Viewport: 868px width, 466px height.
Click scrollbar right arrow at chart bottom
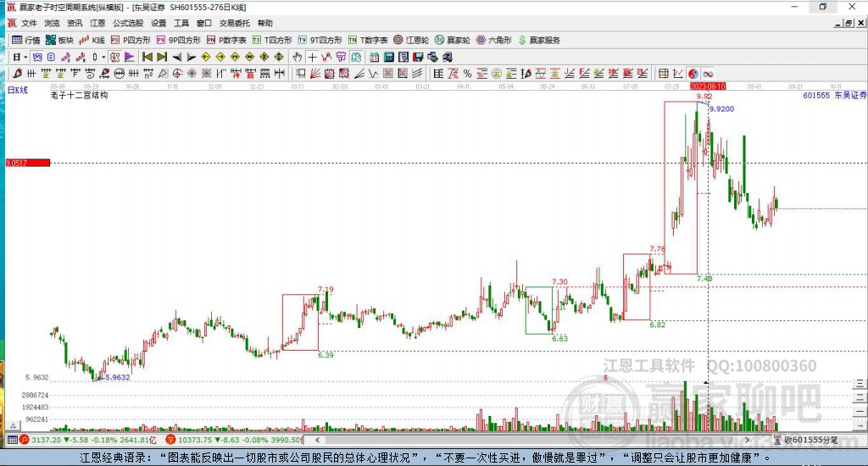[x=748, y=440]
